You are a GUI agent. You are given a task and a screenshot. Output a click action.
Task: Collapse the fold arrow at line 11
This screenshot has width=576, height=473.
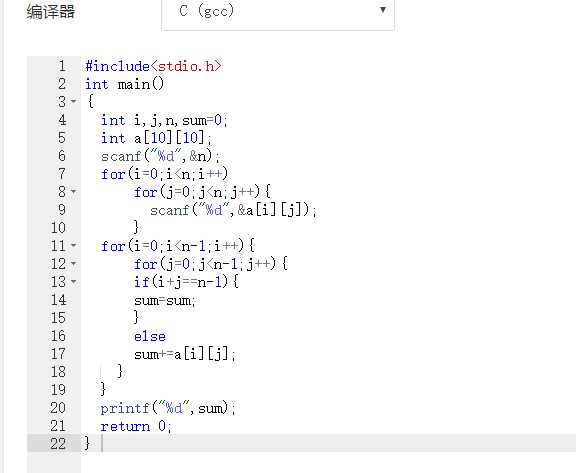coord(73,245)
